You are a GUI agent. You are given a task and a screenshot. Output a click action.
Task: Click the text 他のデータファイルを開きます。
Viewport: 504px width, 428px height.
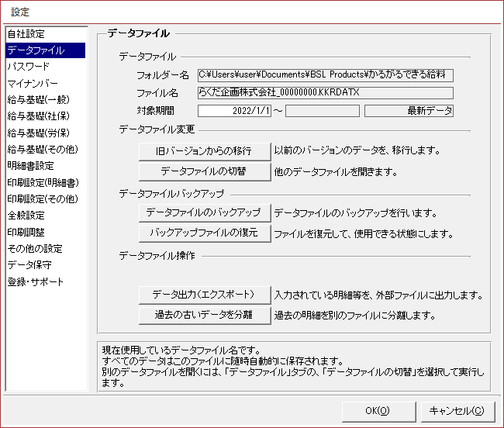[x=336, y=172]
